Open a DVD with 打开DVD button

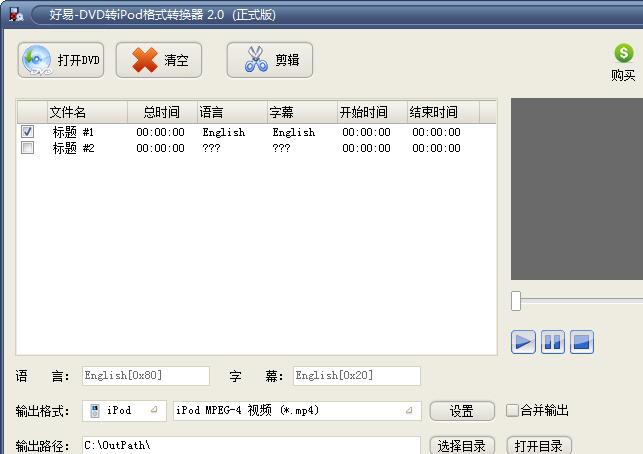click(61, 60)
